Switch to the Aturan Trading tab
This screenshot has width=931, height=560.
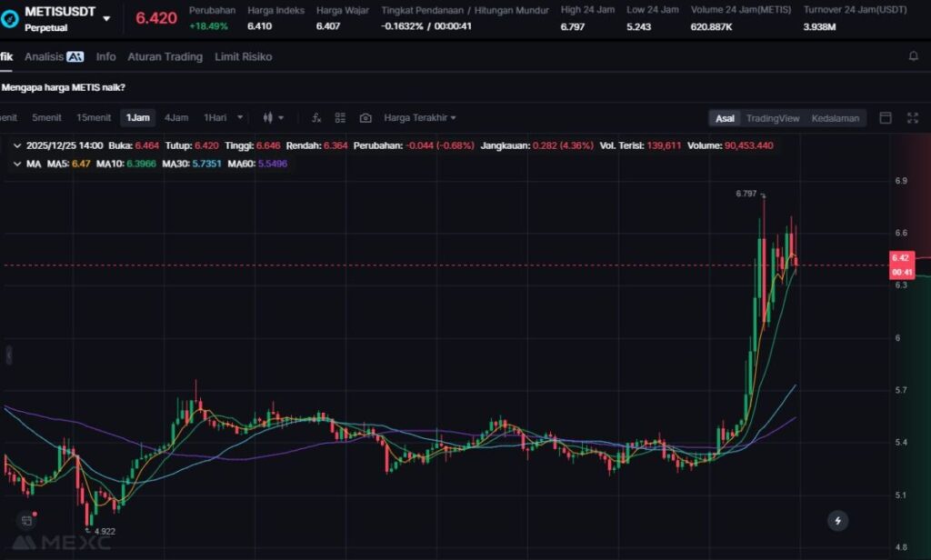[x=165, y=56]
